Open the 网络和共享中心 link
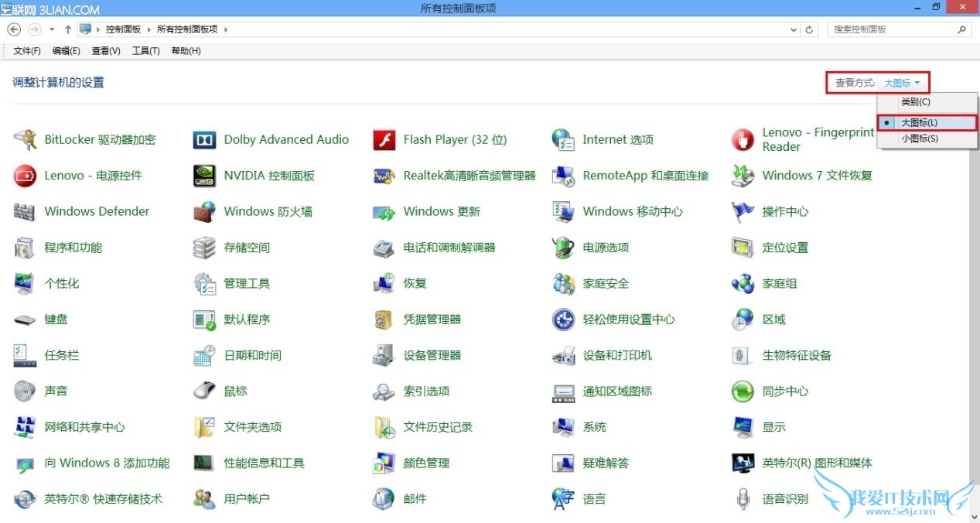The height and width of the screenshot is (523, 980). coord(84,427)
